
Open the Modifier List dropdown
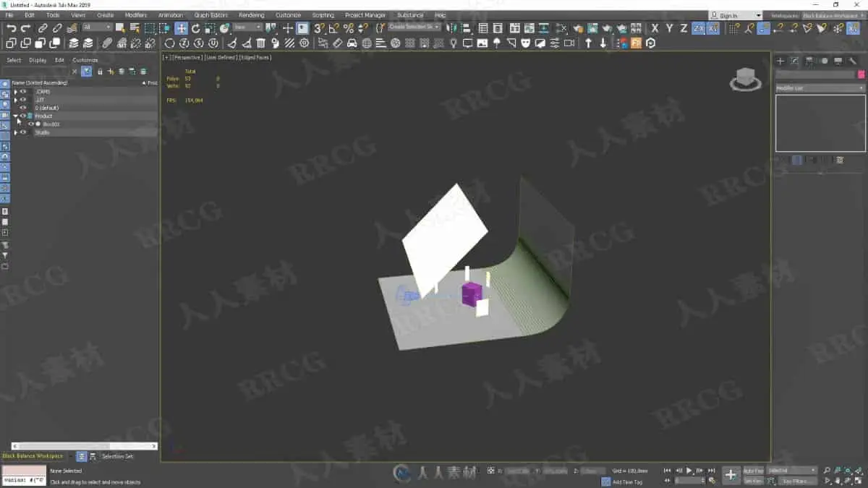coord(820,88)
